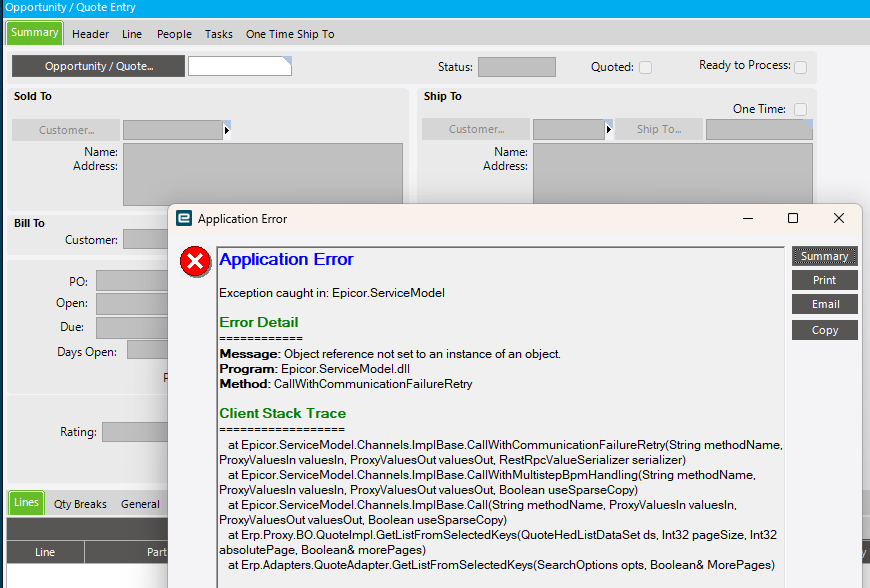870x588 pixels.
Task: Click the QuoteAdapter.GetListFromSelectedKeys stack trace line
Action: coord(502,565)
